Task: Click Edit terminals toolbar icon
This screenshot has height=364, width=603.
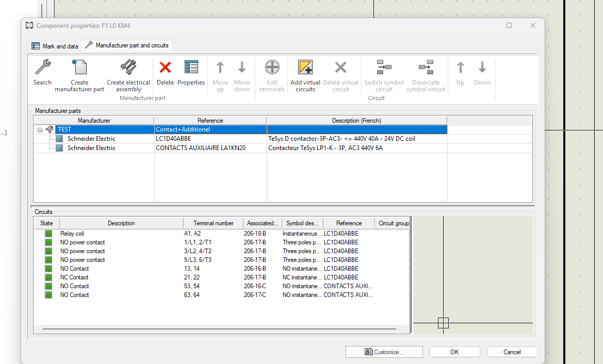Action: click(x=272, y=68)
